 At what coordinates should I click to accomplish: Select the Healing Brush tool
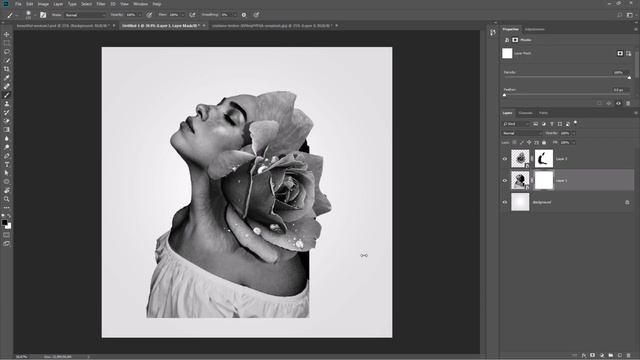point(7,86)
